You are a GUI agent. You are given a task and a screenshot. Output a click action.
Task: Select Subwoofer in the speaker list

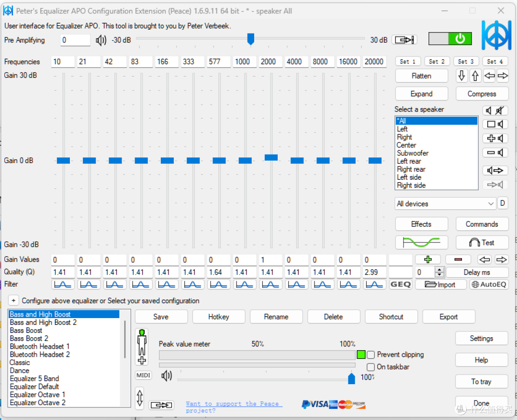coord(436,153)
